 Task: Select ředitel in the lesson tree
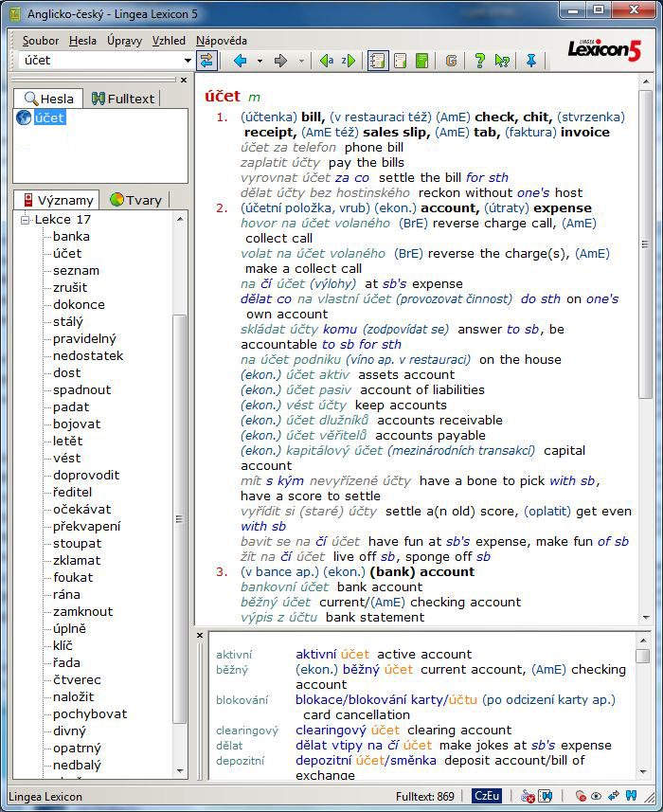tap(73, 492)
